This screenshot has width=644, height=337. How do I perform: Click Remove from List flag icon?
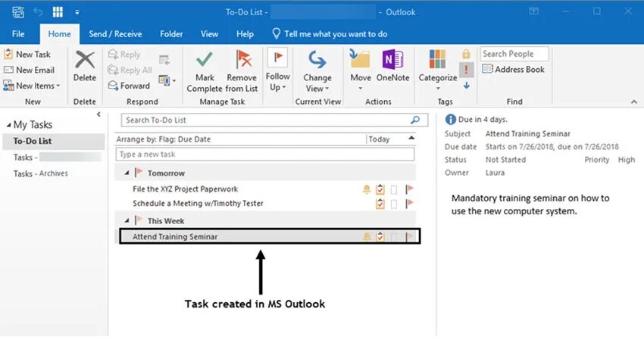243,60
